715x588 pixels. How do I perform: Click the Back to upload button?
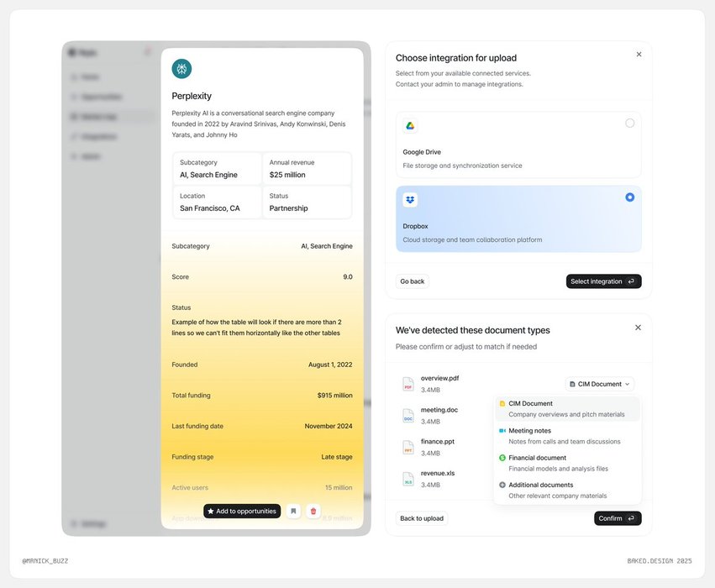pyautogui.click(x=422, y=518)
